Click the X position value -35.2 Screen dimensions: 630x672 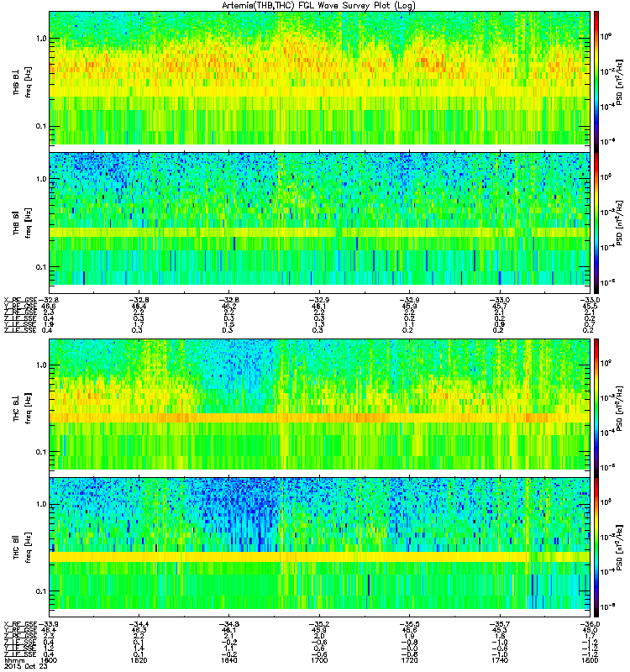point(319,624)
